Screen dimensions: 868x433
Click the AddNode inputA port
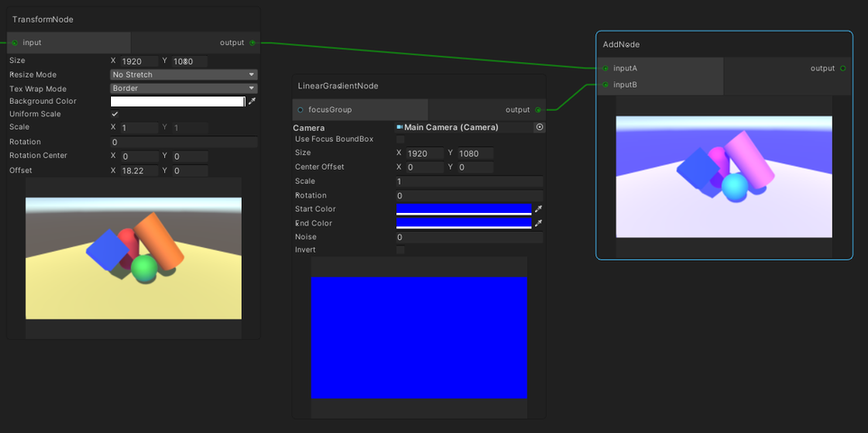click(605, 69)
